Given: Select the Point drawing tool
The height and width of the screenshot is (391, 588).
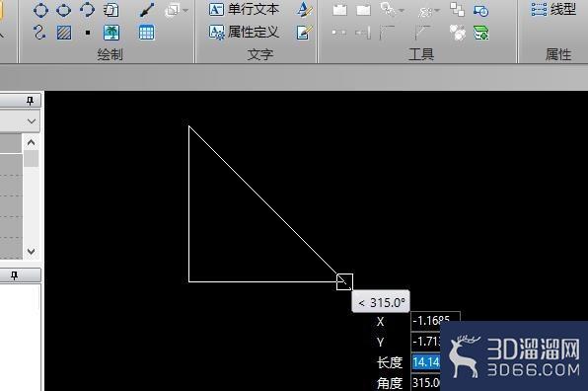Looking at the screenshot, I should (88, 33).
